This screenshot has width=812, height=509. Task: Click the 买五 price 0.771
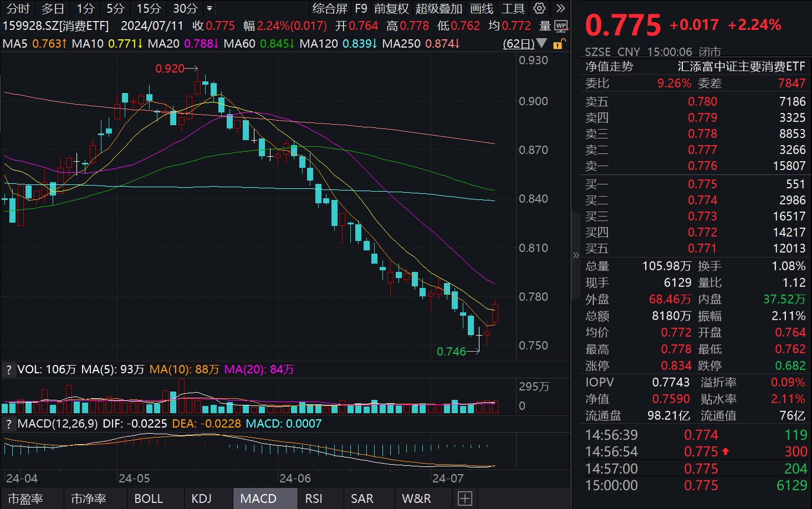[702, 248]
